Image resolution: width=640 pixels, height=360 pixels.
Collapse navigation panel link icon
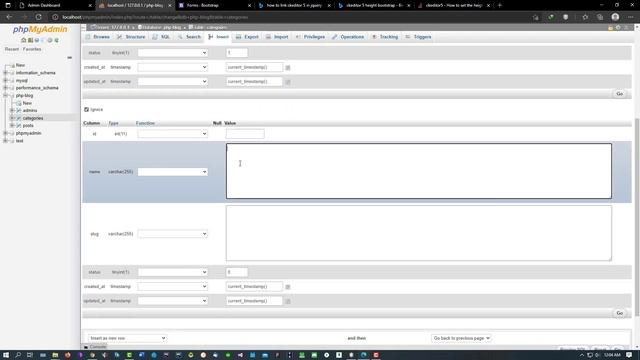(69, 58)
